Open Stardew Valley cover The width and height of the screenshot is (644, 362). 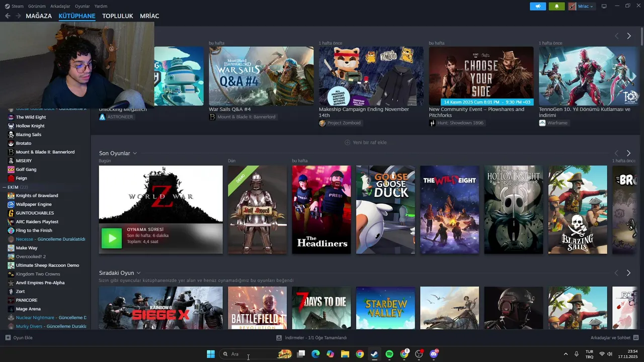[385, 308]
